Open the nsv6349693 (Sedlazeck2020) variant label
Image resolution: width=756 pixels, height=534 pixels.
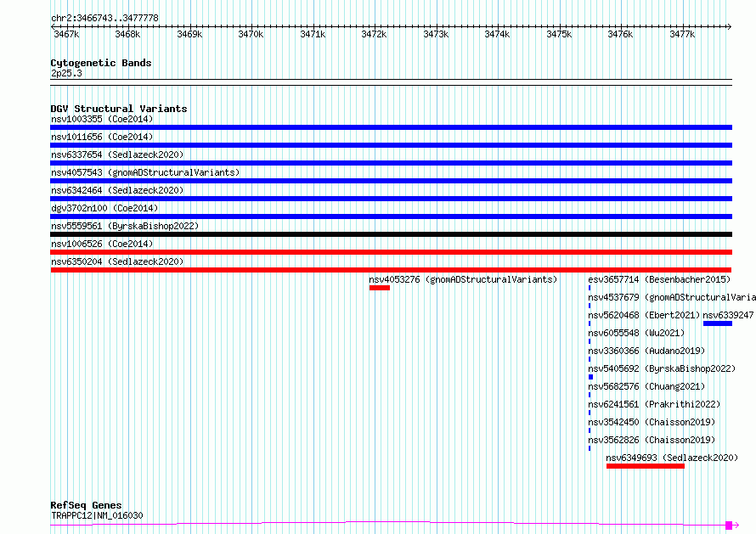[x=672, y=458]
